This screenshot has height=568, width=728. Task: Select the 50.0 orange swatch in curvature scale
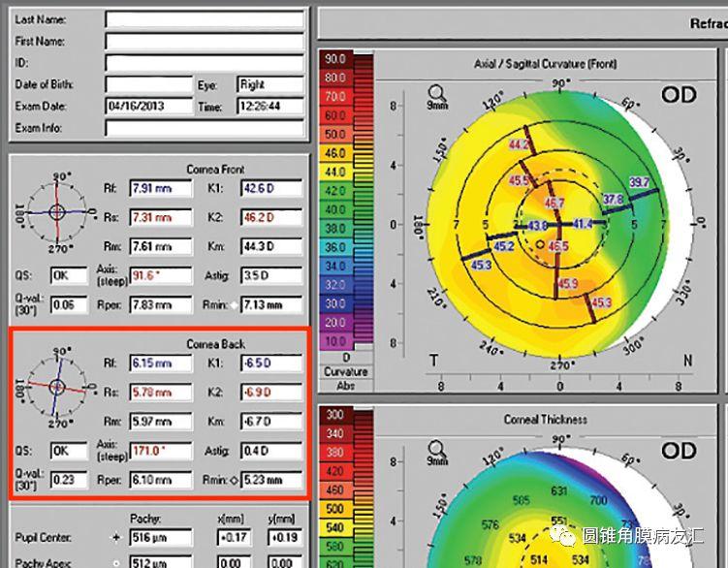336,134
